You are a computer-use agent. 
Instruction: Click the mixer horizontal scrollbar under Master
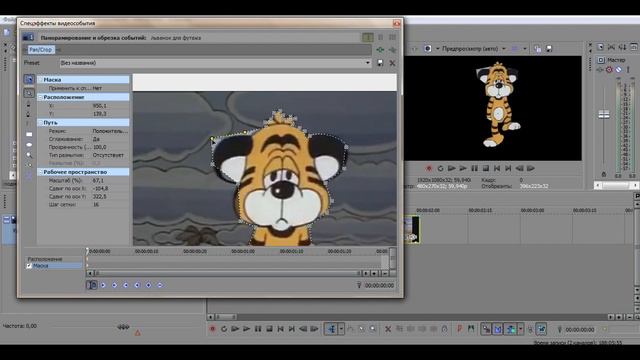tap(617, 185)
